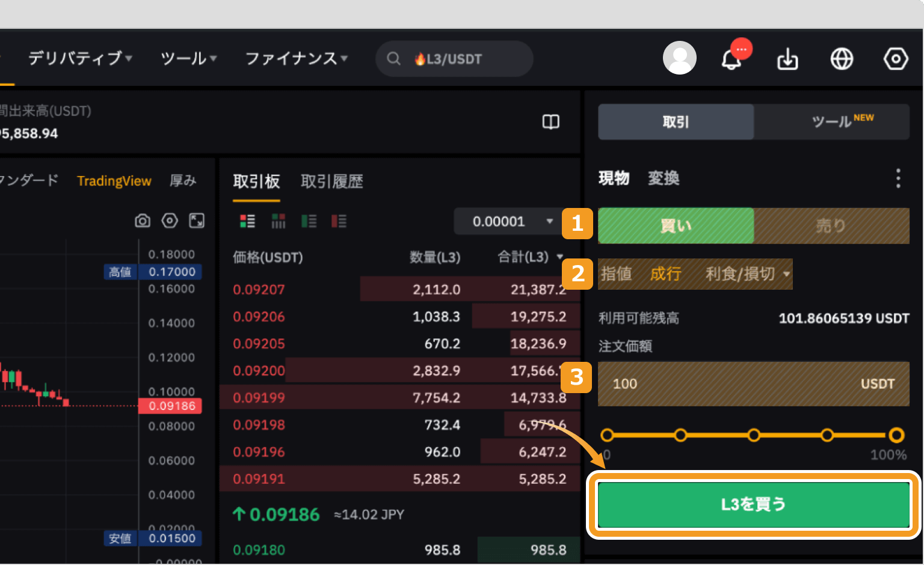The width and height of the screenshot is (924, 565).
Task: Open the language globe icon
Action: [x=842, y=59]
